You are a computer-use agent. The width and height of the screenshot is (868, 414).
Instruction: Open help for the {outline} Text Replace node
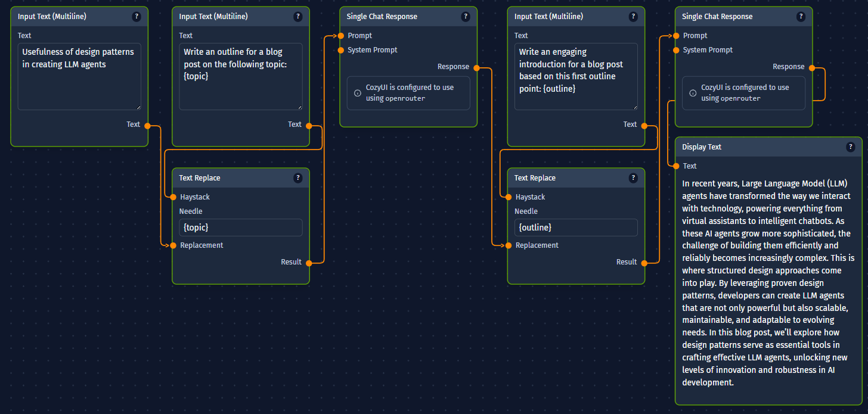click(633, 178)
